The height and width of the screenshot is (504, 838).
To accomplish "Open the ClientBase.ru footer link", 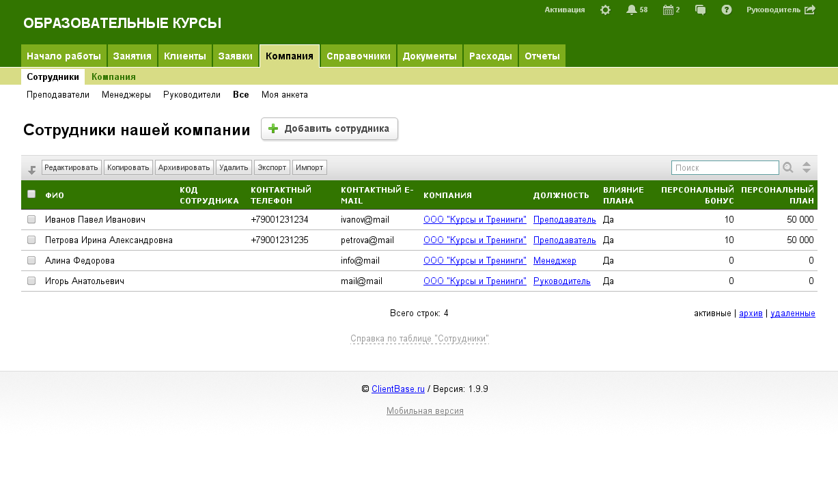I will (x=397, y=389).
